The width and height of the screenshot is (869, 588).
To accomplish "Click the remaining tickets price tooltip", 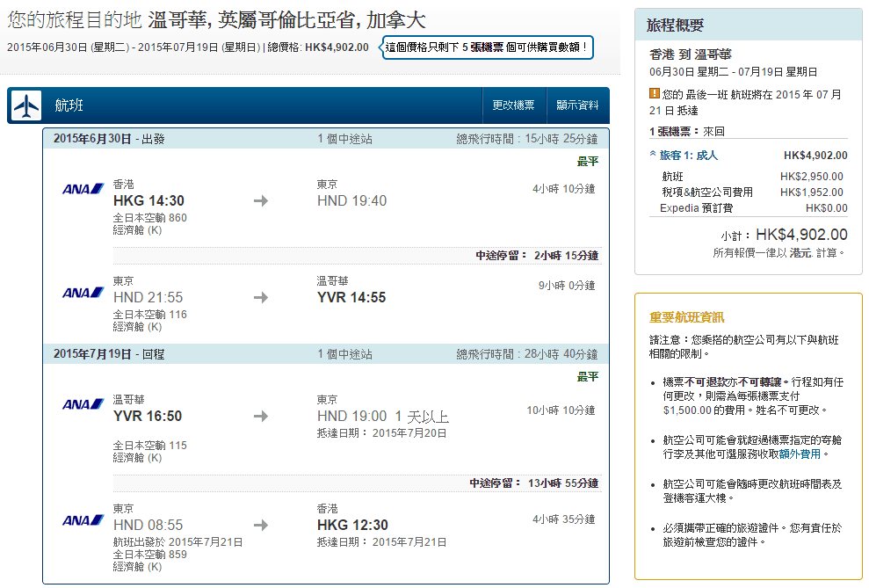I will point(488,47).
